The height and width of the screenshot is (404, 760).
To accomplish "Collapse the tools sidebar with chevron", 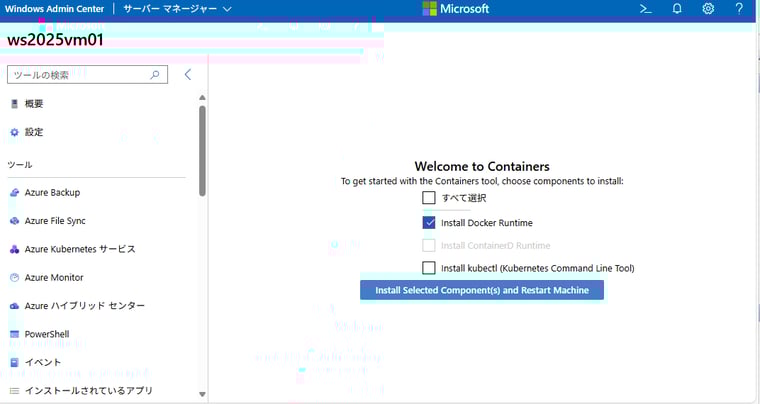I will 188,75.
